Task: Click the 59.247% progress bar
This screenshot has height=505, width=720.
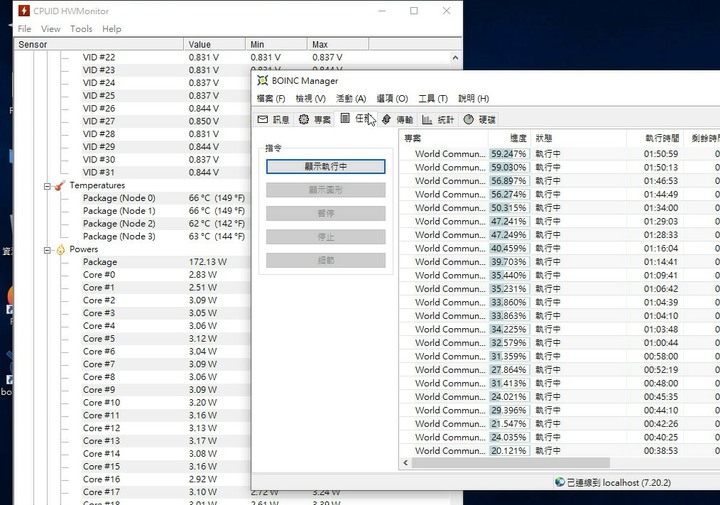Action: click(x=509, y=154)
